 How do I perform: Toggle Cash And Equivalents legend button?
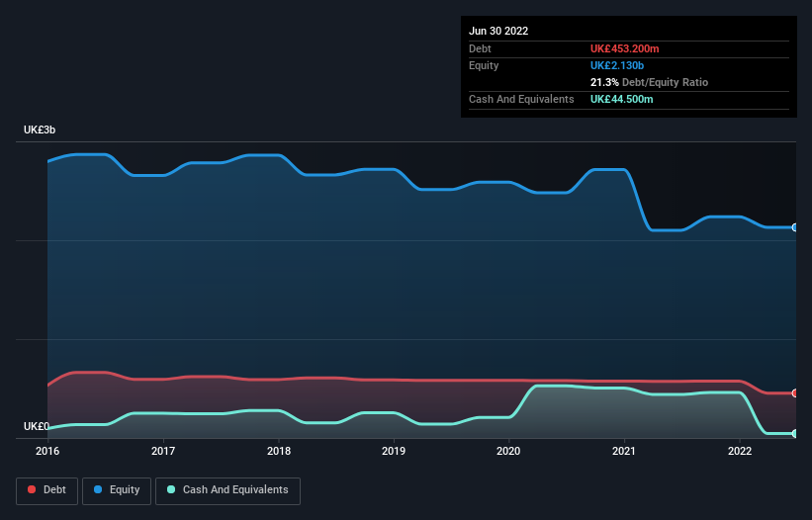(227, 490)
